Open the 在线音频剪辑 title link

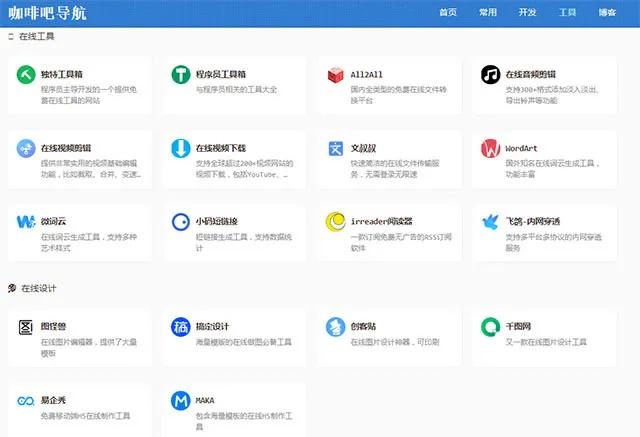click(x=531, y=75)
